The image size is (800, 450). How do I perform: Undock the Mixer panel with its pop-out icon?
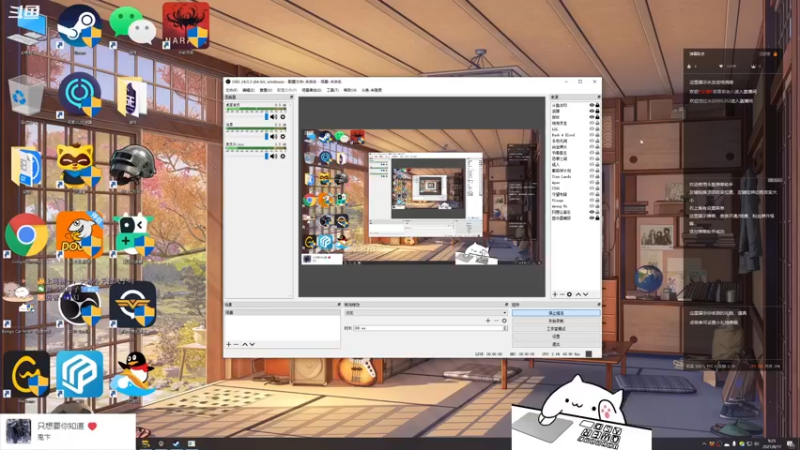click(291, 97)
